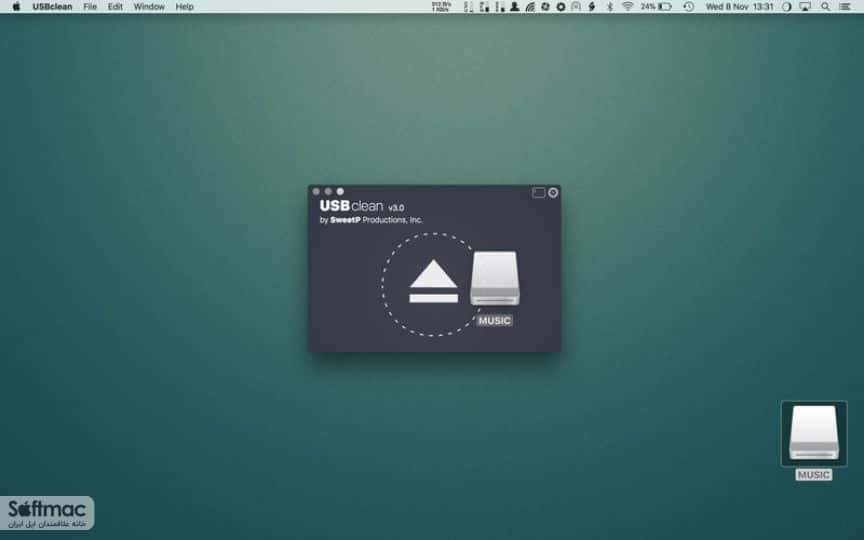
Task: Open Notification Center list icon
Action: click(x=845, y=7)
